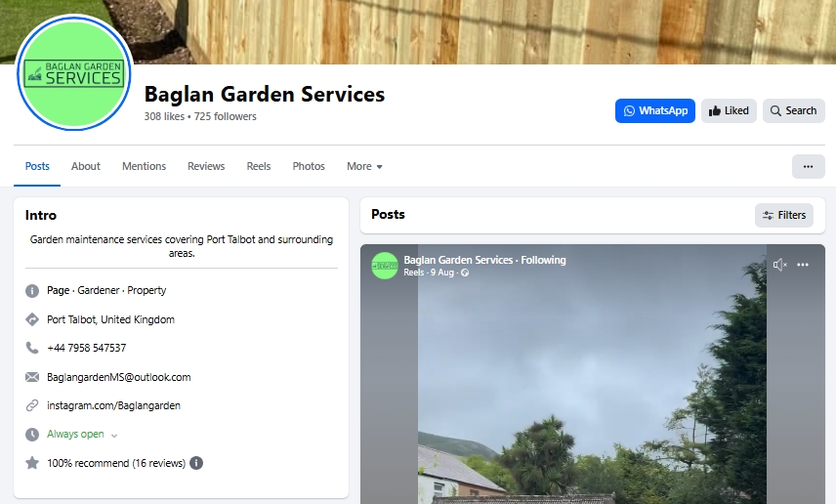Click the Search button on the page
836x504 pixels.
793,111
